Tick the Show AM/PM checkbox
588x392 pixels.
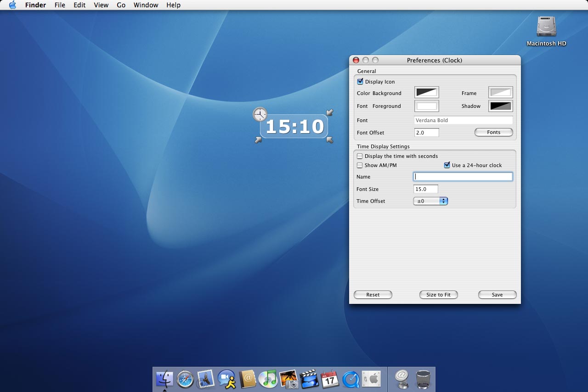click(x=360, y=165)
